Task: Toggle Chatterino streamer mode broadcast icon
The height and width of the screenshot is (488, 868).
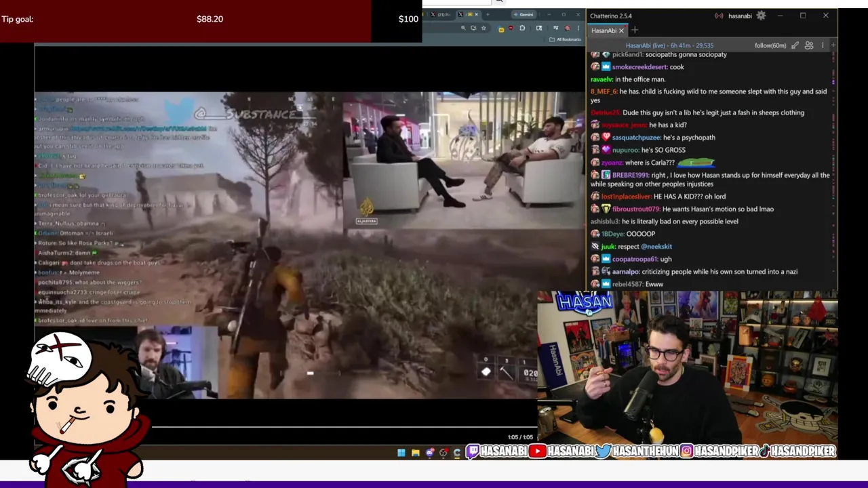Action: [719, 16]
